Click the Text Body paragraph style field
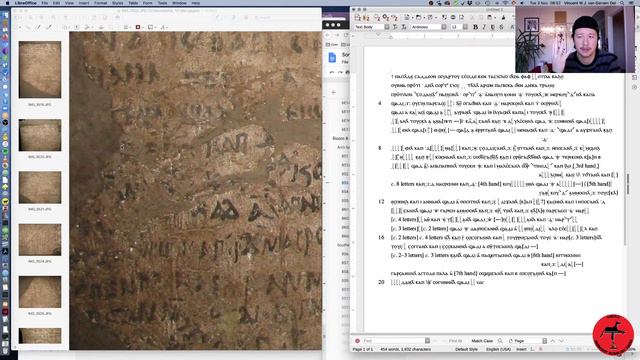640x360 pixels. point(369,27)
